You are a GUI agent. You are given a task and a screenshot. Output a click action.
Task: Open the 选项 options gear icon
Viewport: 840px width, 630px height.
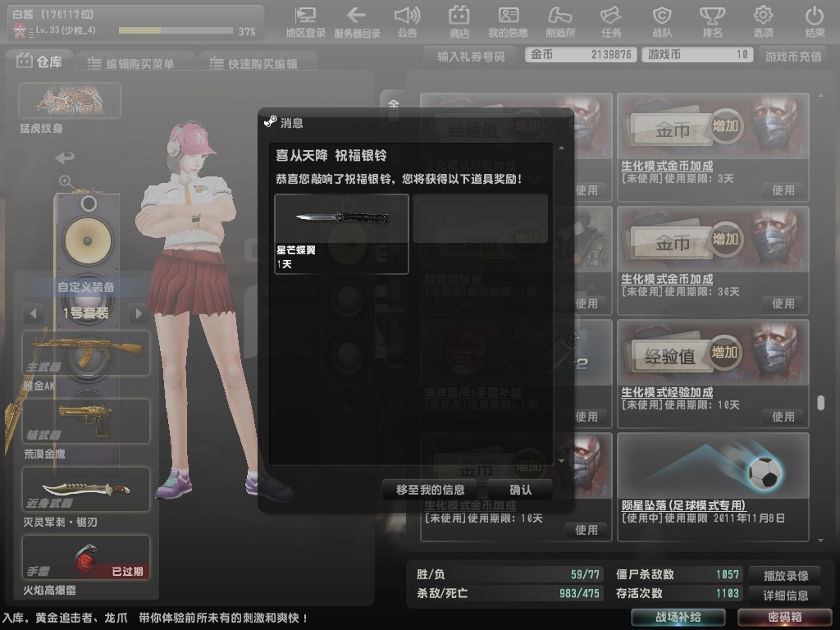764,22
